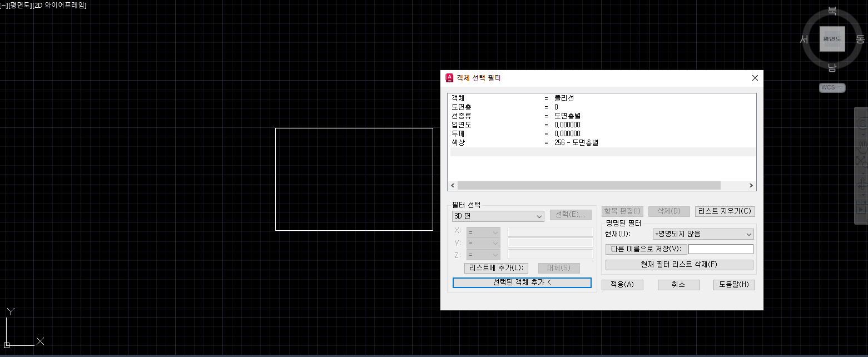Click the filter list horizontal scrollbar thumb
Image resolution: width=868 pixels, height=357 pixels.
pyautogui.click(x=589, y=186)
